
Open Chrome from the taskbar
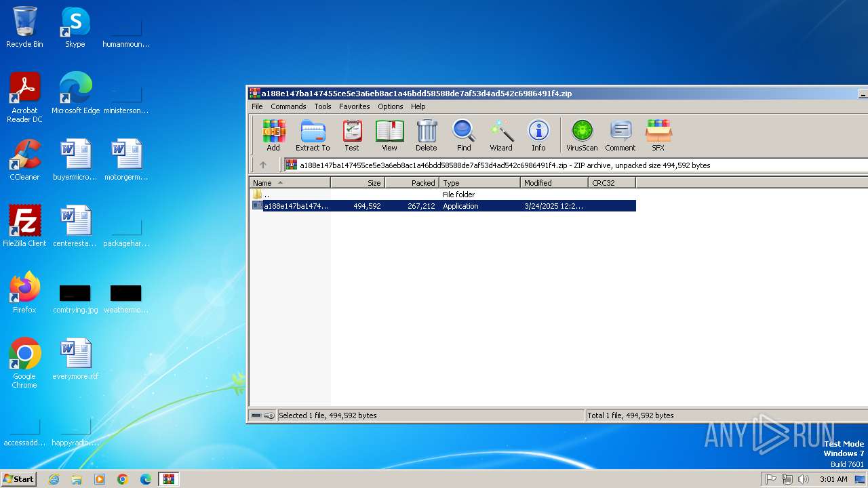click(x=123, y=479)
